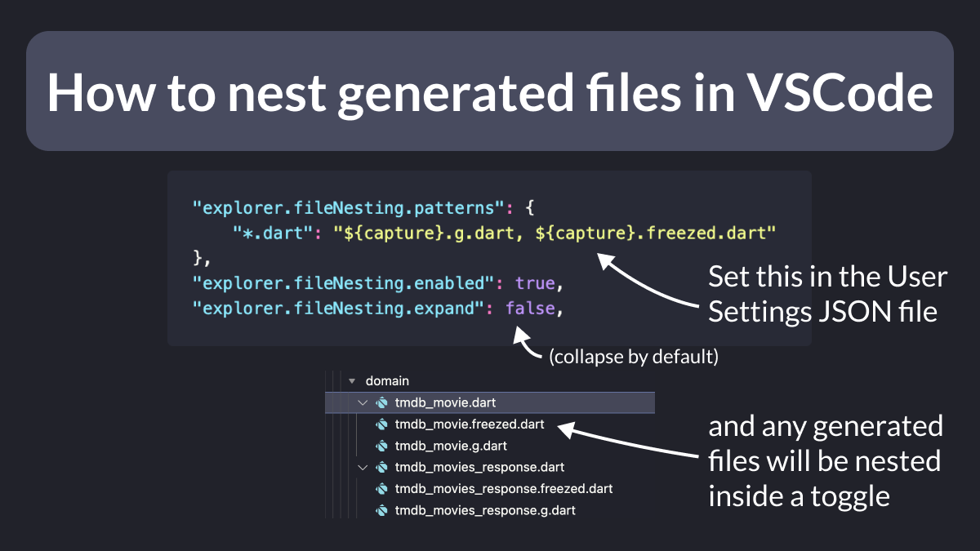Click the Dart icon beside tmdb_movies_response.g.dart
Screen dimensions: 980x551
[381, 510]
